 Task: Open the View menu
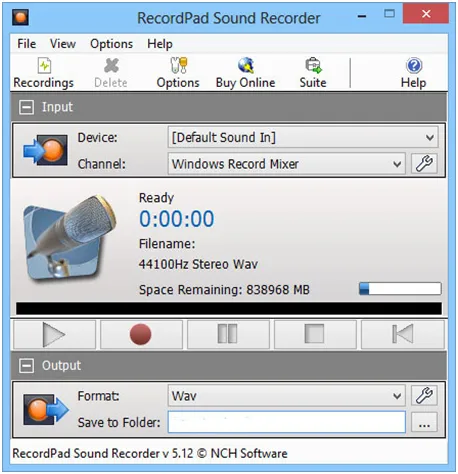[63, 44]
